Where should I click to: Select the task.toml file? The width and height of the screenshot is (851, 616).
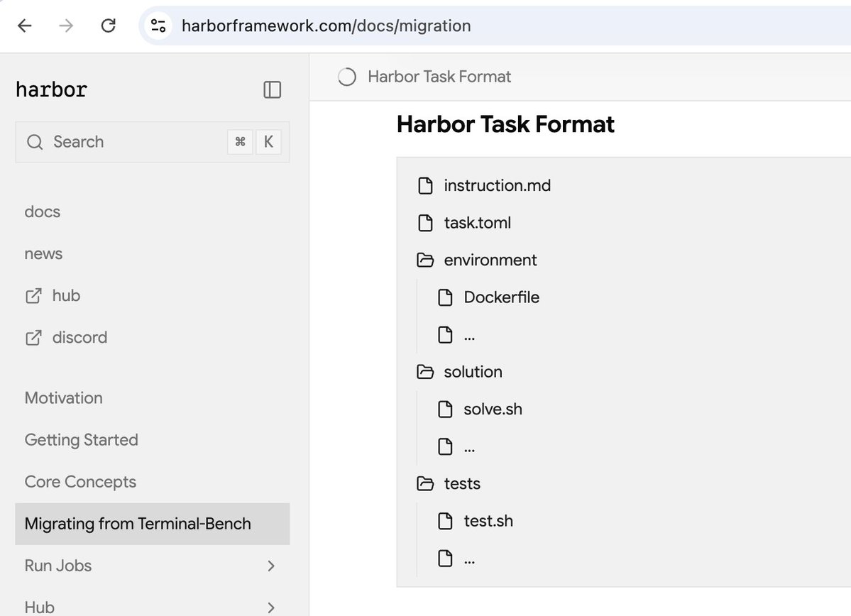coord(478,223)
